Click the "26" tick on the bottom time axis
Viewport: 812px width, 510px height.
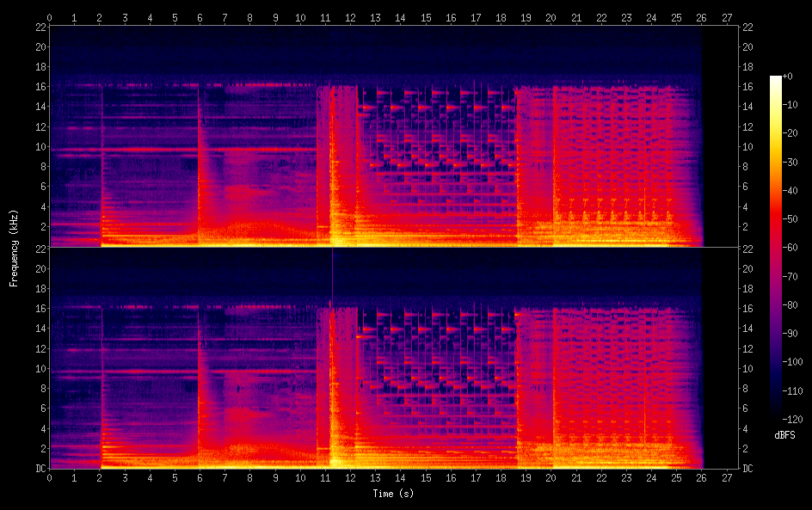pyautogui.click(x=701, y=477)
